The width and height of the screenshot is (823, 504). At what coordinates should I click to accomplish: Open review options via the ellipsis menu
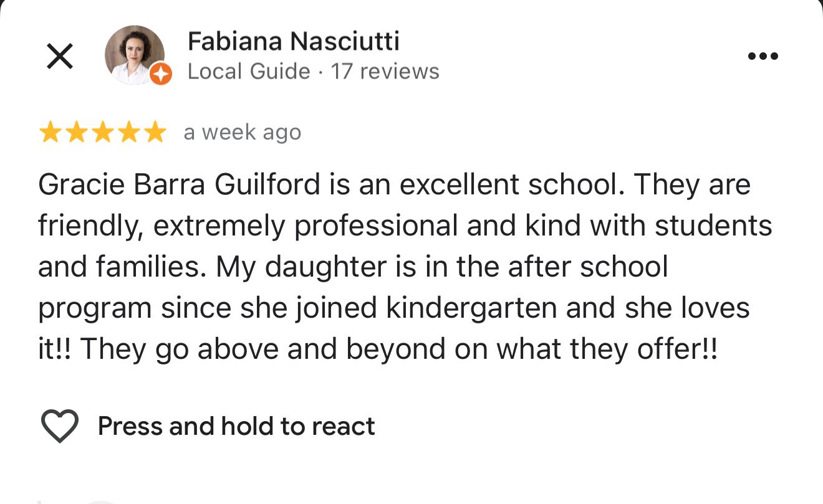point(764,55)
